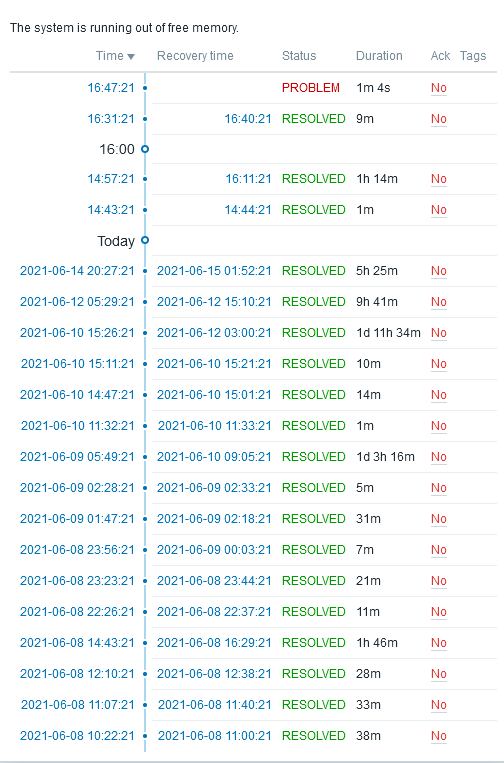The width and height of the screenshot is (504, 763).
Task: Click the Today timeline marker circle
Action: click(x=145, y=240)
